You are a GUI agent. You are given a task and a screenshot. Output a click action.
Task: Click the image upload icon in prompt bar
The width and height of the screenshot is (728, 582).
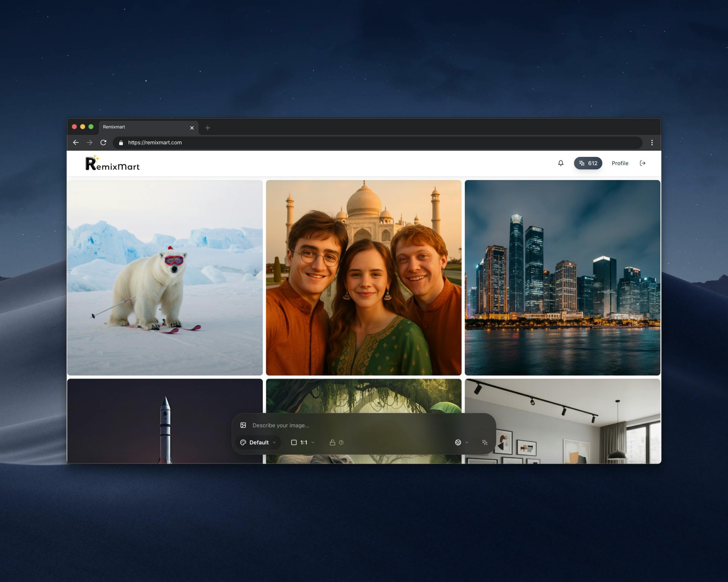[x=243, y=425]
